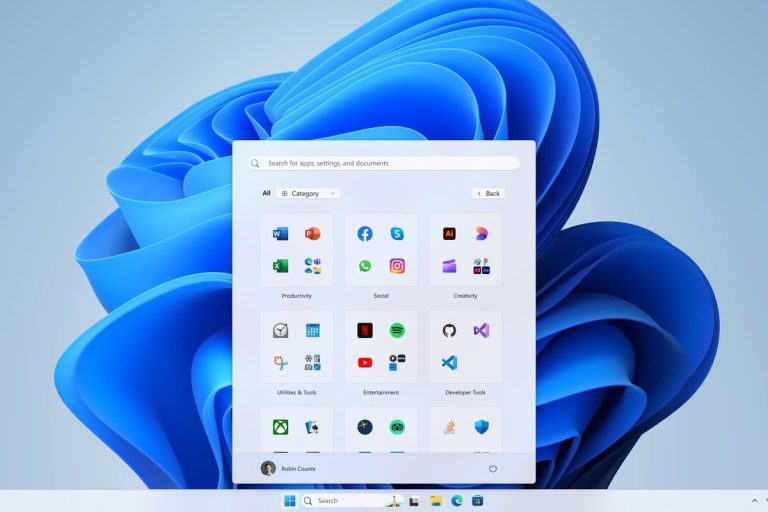Open the dark blue circle app icon
The image size is (768, 512).
tap(365, 427)
